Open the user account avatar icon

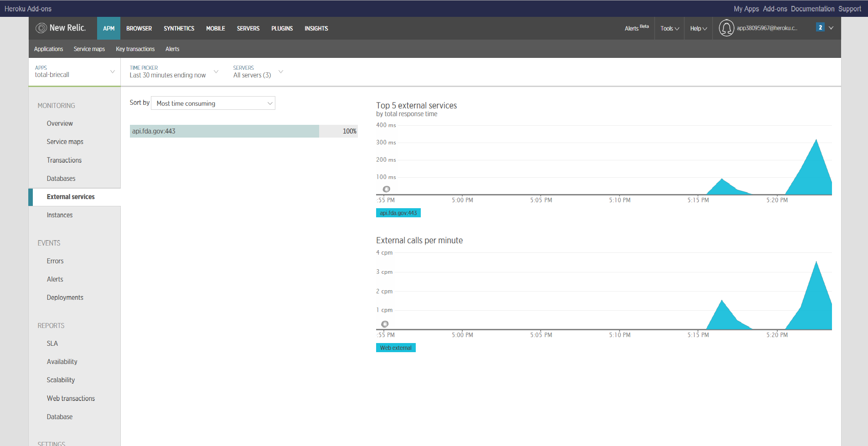click(726, 28)
